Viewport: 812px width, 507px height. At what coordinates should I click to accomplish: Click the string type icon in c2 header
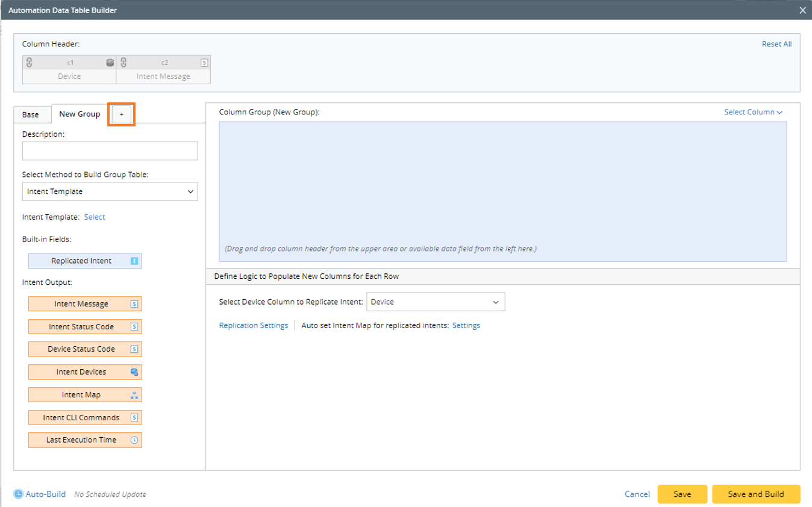[x=204, y=63]
